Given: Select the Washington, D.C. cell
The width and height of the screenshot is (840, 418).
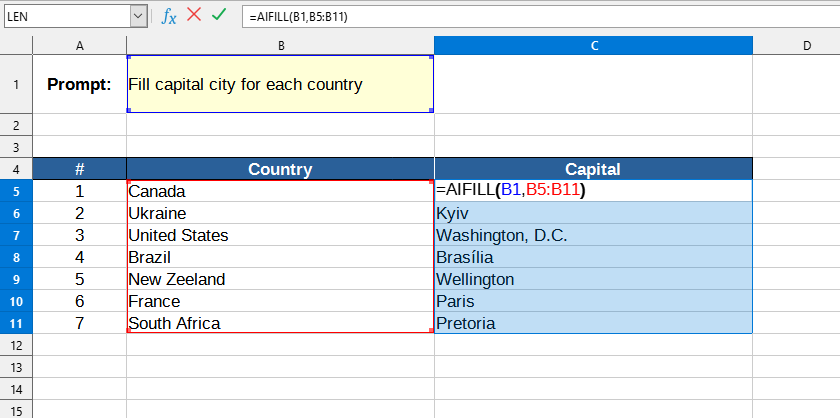Looking at the screenshot, I should point(593,235).
